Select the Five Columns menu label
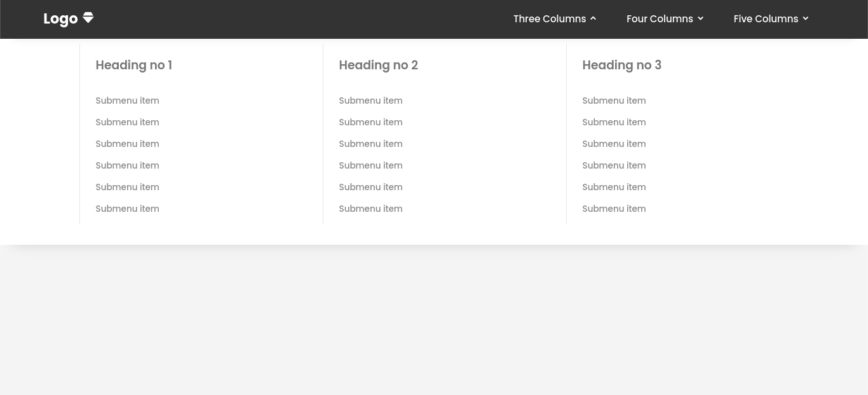 pos(766,19)
